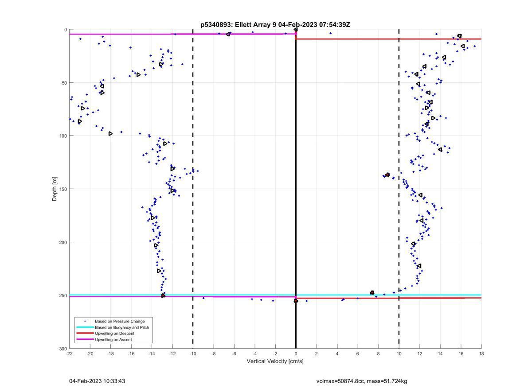Click the red line sample in the legend
Image resolution: width=532 pixels, height=392 pixels.
click(x=85, y=334)
